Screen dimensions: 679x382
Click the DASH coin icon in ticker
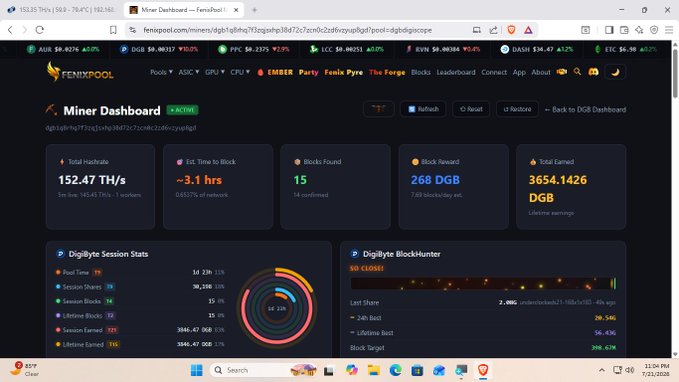point(504,49)
